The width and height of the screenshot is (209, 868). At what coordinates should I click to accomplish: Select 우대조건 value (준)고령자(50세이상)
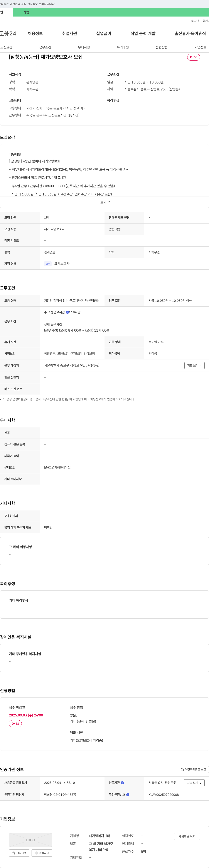pos(58,467)
